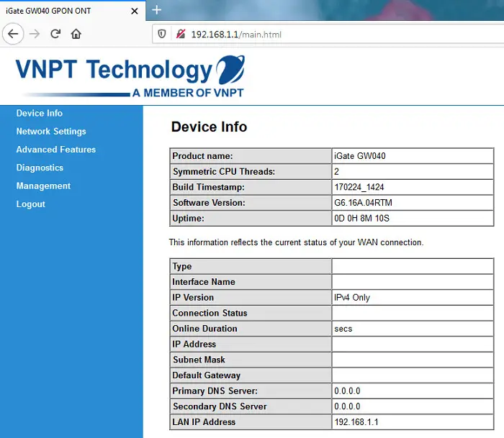
Task: Click the Symmetric CPU Threads: label
Action: [224, 171]
